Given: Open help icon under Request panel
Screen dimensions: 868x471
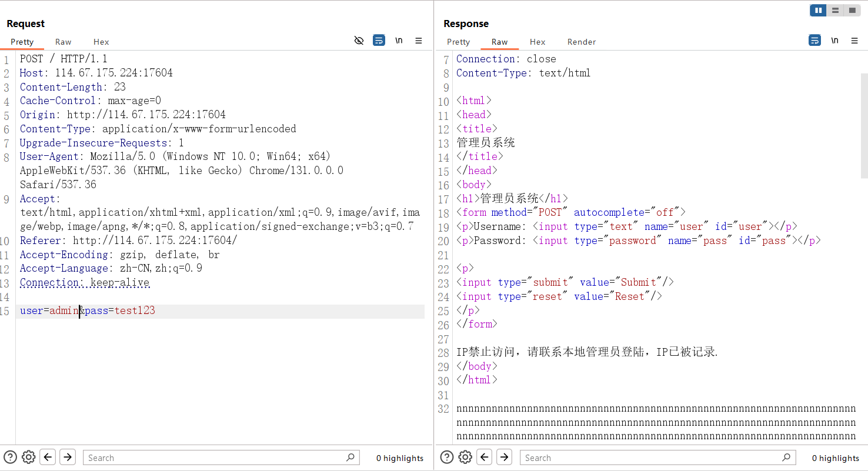Looking at the screenshot, I should point(10,457).
